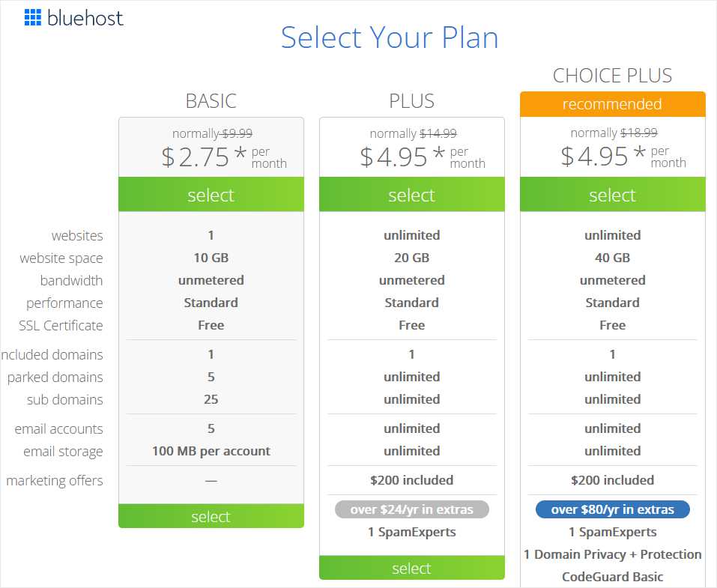The height and width of the screenshot is (588, 717).
Task: Click the gray over $24/yr in extras badge
Action: 411,509
